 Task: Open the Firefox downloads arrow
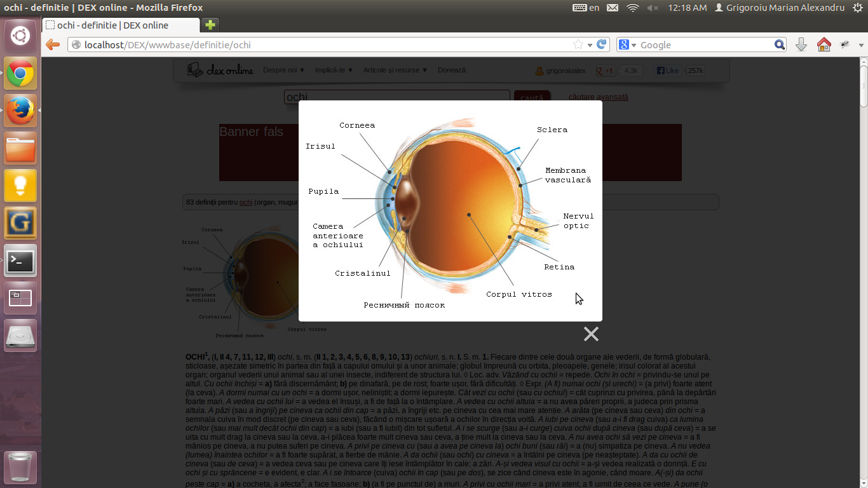pos(801,44)
